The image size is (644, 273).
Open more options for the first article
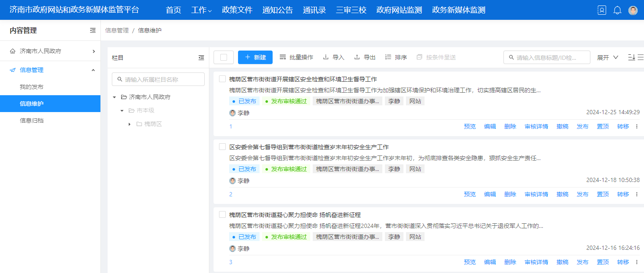pos(637,126)
